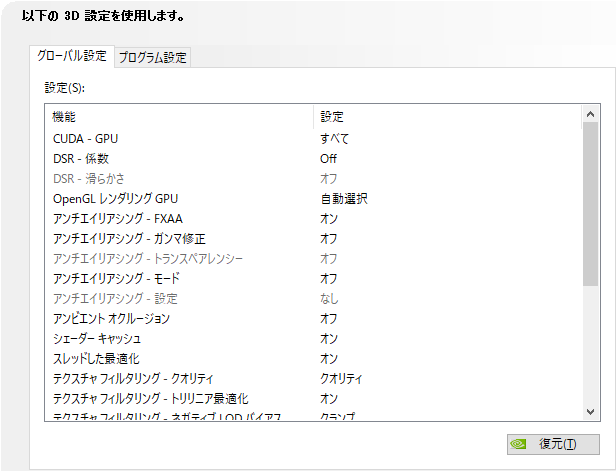Viewport: 616px width, 471px height.
Task: Click the NVIDIA logo icon on 復元 button
Action: pyautogui.click(x=518, y=444)
